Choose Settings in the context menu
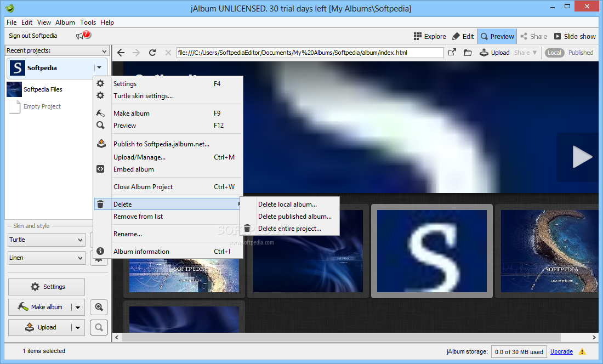The width and height of the screenshot is (603, 364). point(168,84)
